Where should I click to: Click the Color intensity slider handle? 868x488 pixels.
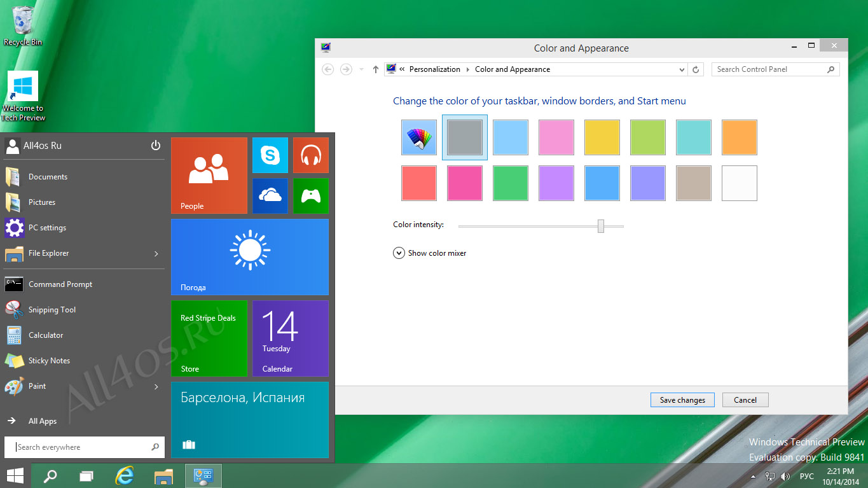tap(601, 226)
